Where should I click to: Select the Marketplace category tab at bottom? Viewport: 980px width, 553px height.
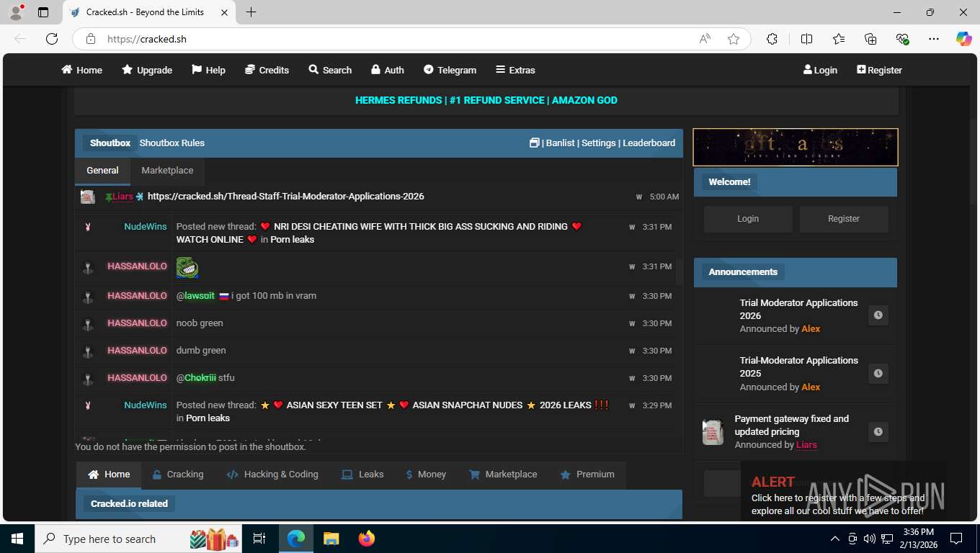[x=503, y=475]
